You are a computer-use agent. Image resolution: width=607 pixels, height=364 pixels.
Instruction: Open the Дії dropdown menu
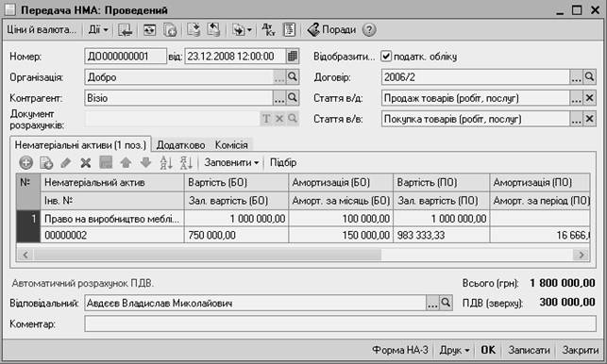click(x=98, y=30)
